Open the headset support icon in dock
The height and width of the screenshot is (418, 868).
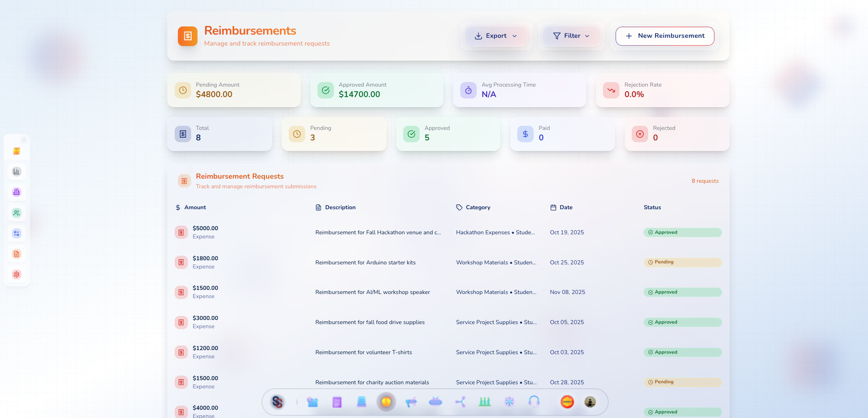534,402
